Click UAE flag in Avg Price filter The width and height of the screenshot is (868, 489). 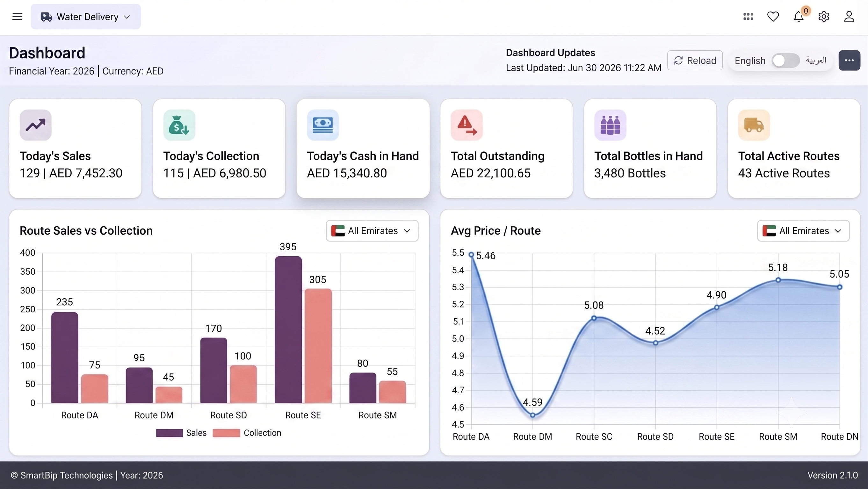pyautogui.click(x=769, y=231)
